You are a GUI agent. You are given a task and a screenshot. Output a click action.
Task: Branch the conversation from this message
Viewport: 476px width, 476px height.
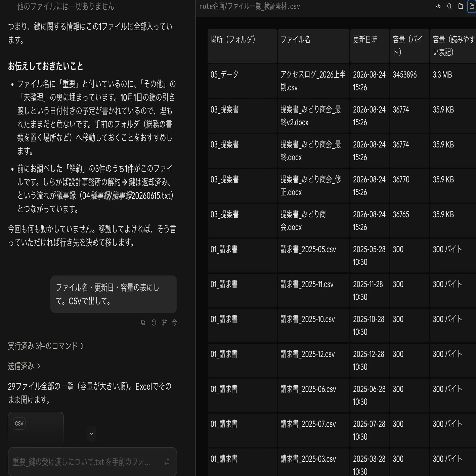coord(164,322)
